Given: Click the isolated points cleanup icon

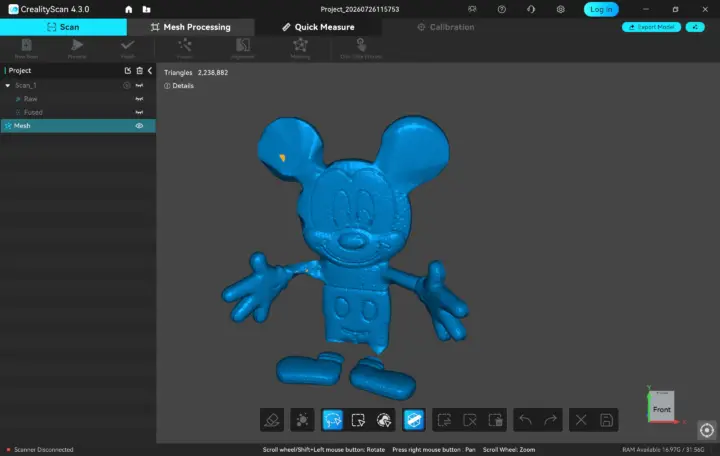Looking at the screenshot, I should pyautogui.click(x=302, y=420).
